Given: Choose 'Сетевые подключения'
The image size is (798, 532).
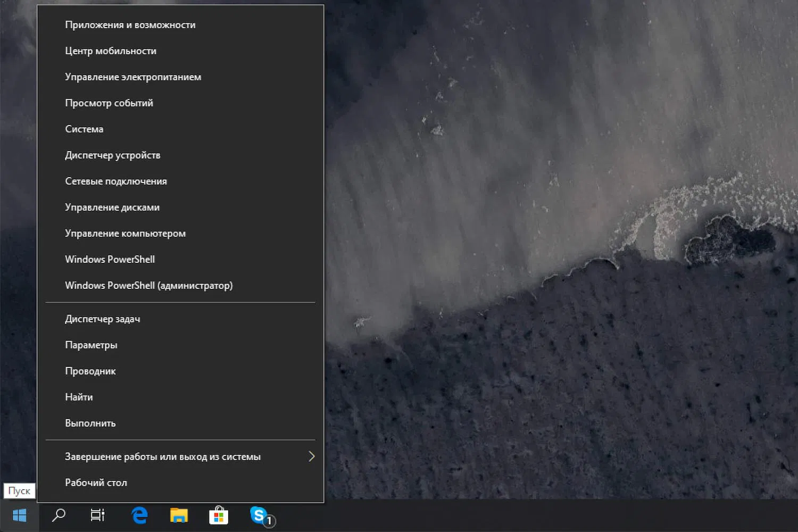Looking at the screenshot, I should click(x=180, y=181).
